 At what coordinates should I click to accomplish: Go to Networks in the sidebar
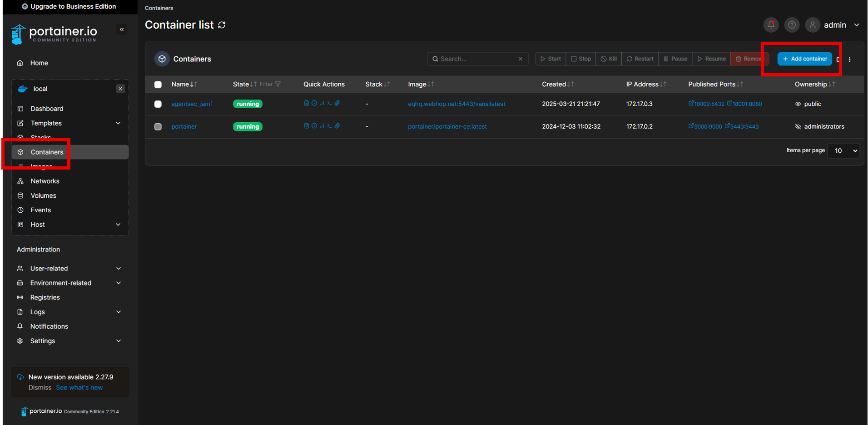pos(45,181)
